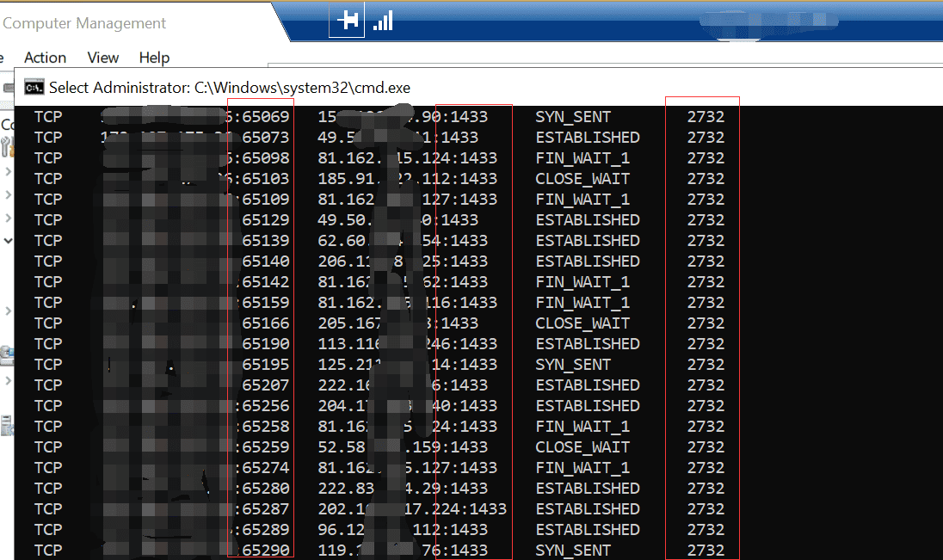Click the pin icon on the remote session bar
943x560 pixels.
(347, 21)
